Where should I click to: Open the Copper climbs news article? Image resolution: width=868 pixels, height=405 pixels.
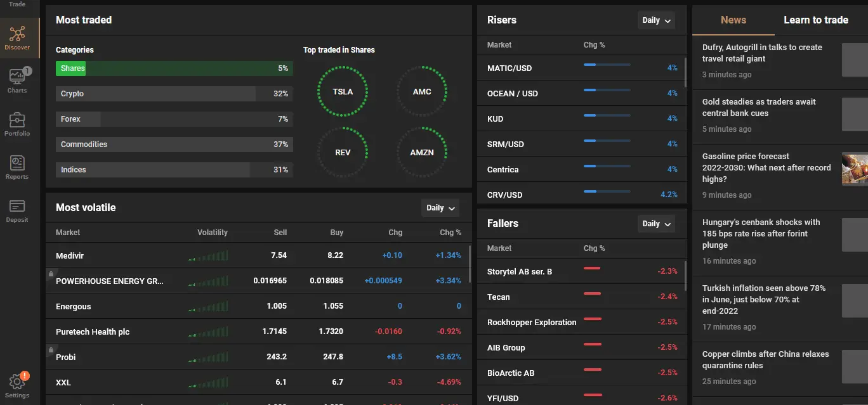(x=780, y=368)
